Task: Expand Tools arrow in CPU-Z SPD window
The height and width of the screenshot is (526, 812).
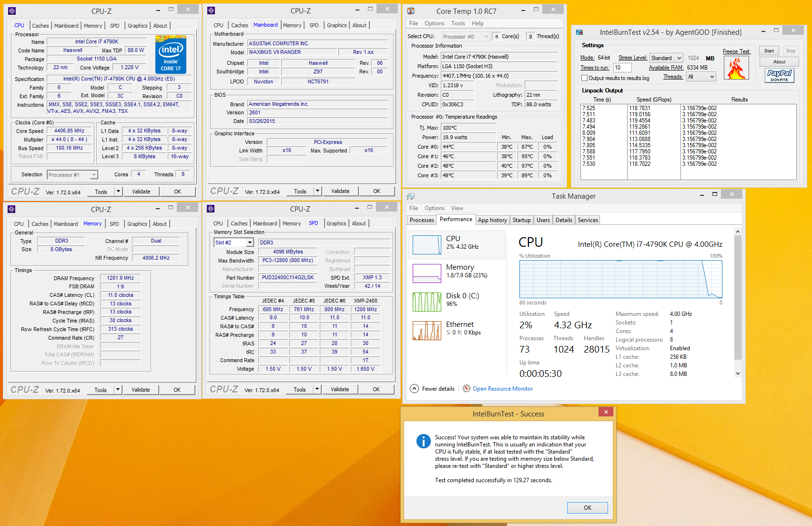Action: (x=317, y=389)
